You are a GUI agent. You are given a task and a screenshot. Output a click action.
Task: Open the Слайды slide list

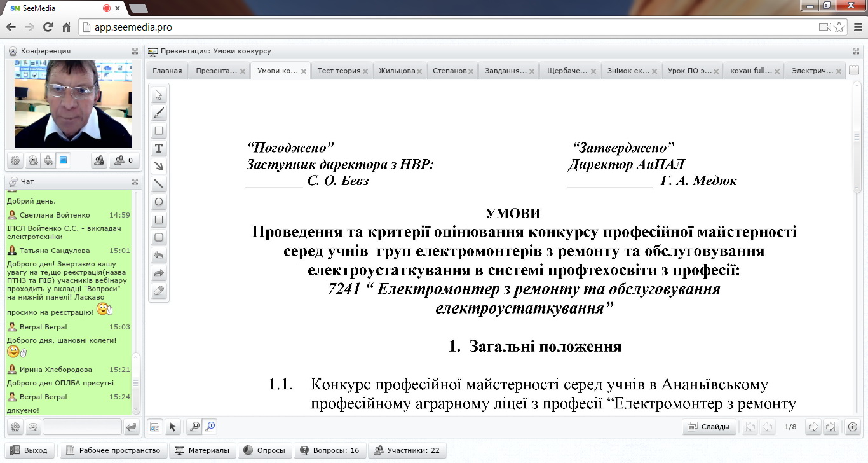(x=709, y=427)
